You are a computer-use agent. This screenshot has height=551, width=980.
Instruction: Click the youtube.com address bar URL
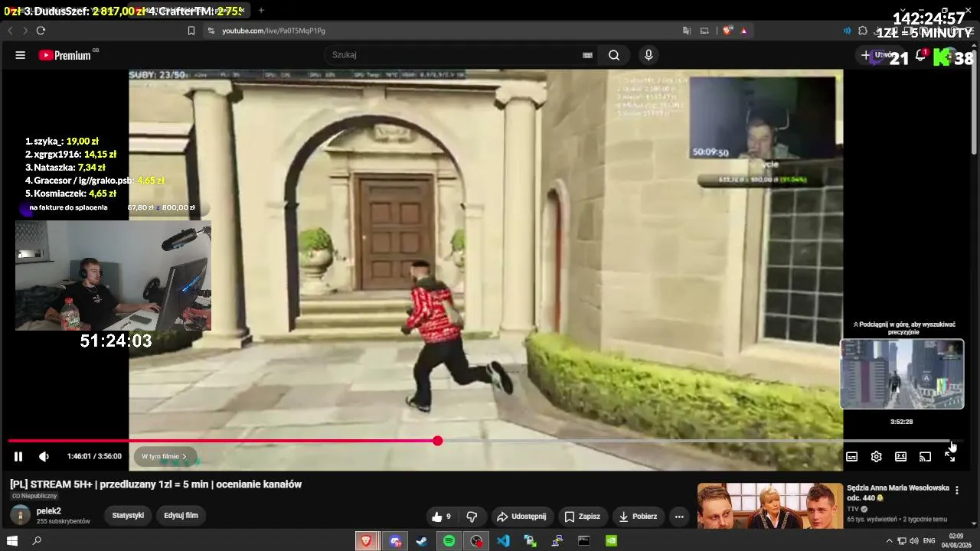[x=273, y=31]
